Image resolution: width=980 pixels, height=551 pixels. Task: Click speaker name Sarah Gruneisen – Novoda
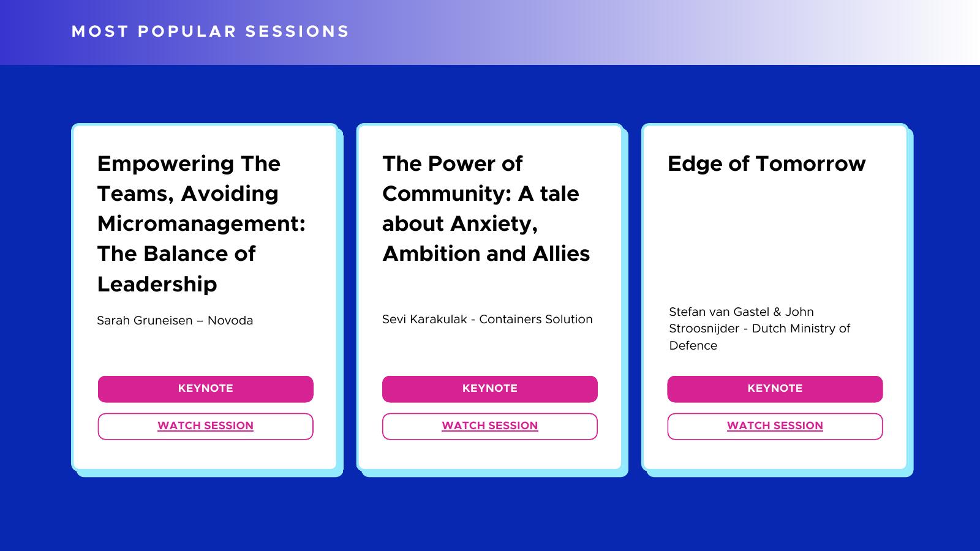[x=175, y=320]
